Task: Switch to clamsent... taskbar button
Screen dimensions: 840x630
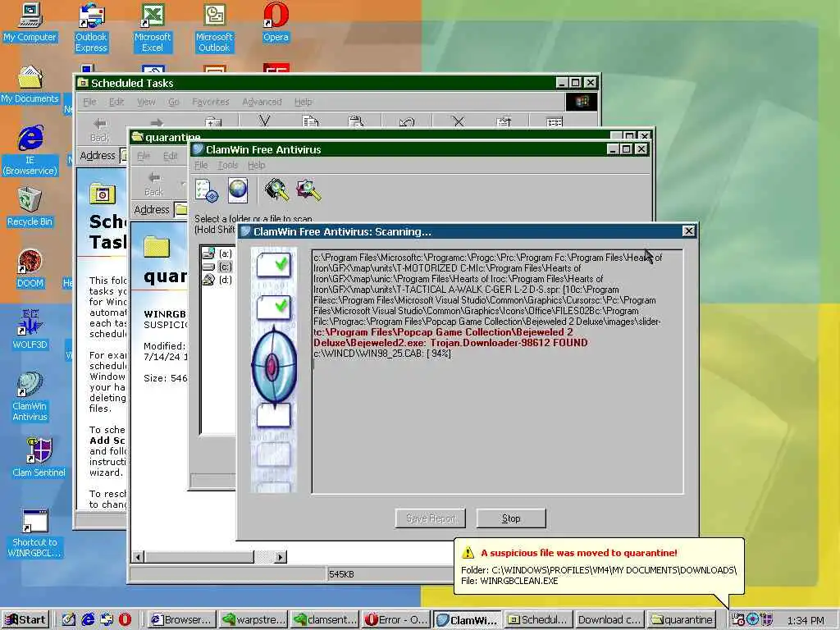Action: coord(325,620)
